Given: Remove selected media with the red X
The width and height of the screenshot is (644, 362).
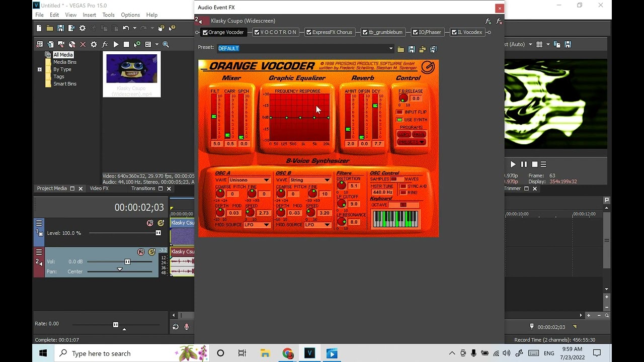Looking at the screenshot, I should pyautogui.click(x=83, y=44).
